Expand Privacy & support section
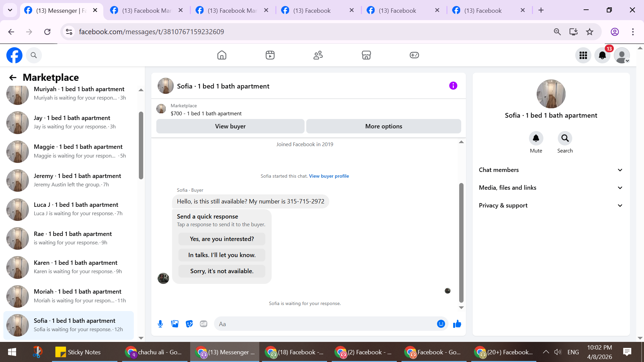Viewport: 644px width, 362px height. (x=551, y=205)
